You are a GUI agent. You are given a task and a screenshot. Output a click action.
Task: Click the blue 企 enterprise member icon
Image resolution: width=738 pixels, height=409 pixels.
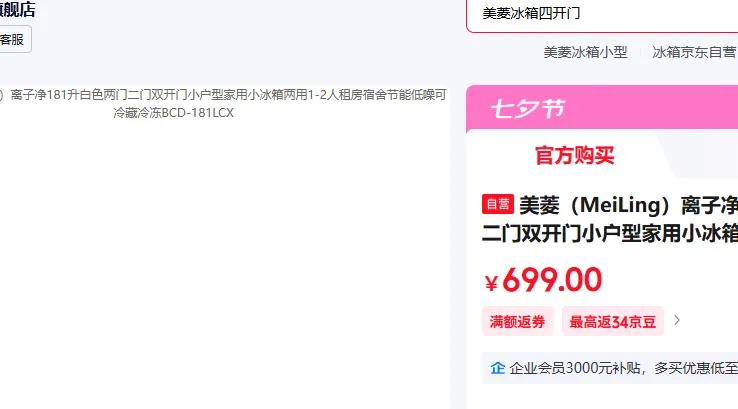(497, 368)
